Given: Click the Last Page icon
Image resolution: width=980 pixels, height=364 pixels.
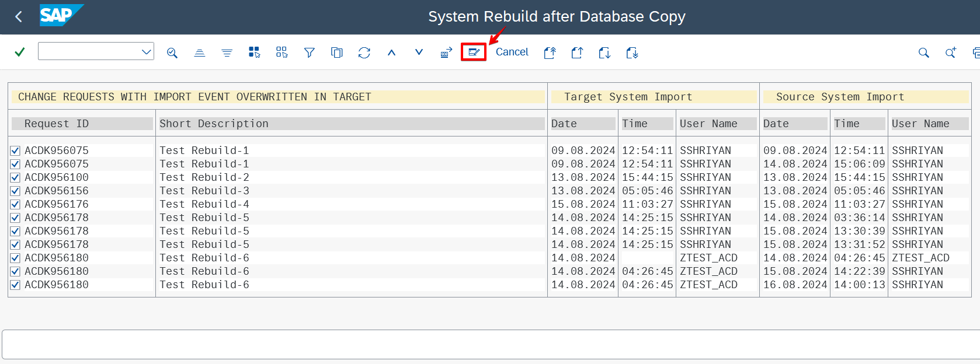Looking at the screenshot, I should click(632, 53).
